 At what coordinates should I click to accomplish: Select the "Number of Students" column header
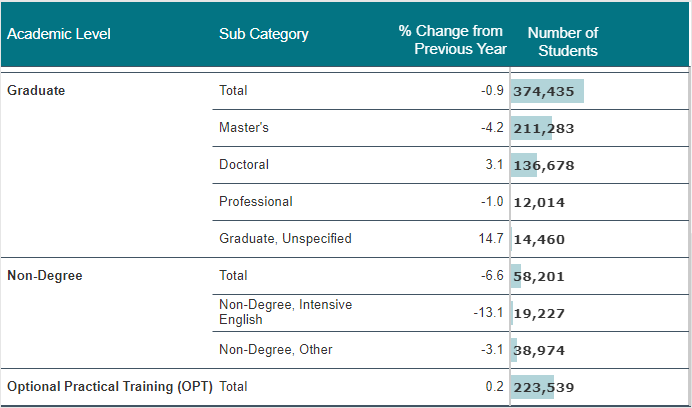coord(563,41)
